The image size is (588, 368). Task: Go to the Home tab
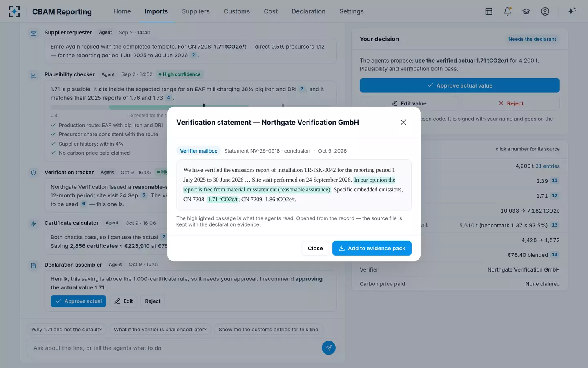[122, 11]
